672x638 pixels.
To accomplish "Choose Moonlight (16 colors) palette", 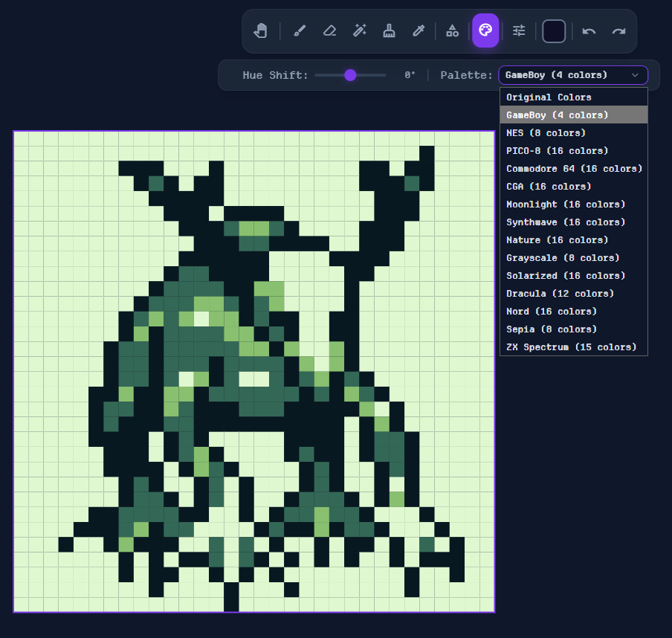I will point(573,204).
